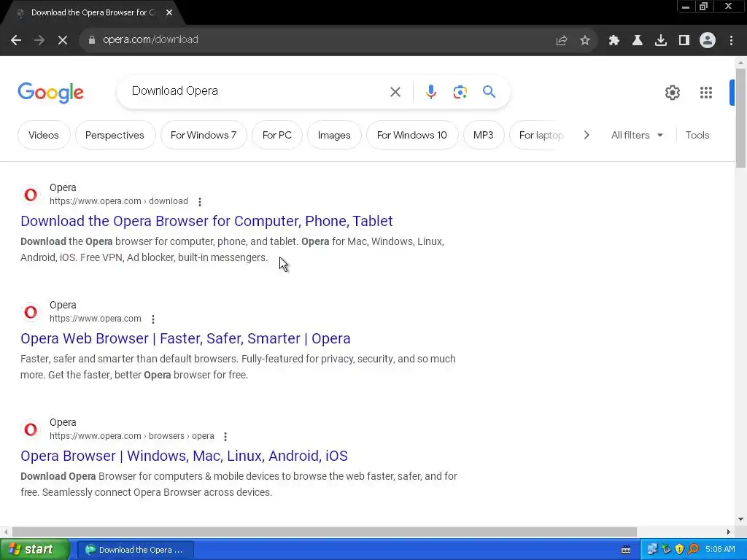Click the Opera favicon of the first result
This screenshot has width=747, height=560.
click(x=31, y=194)
